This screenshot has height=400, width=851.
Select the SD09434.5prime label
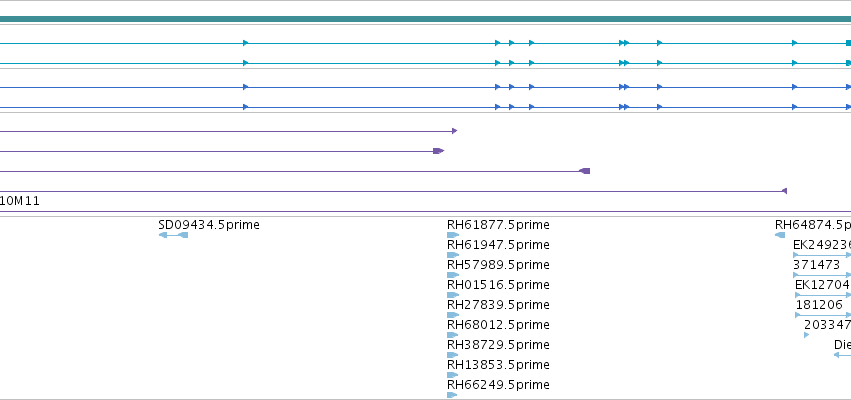(209, 225)
